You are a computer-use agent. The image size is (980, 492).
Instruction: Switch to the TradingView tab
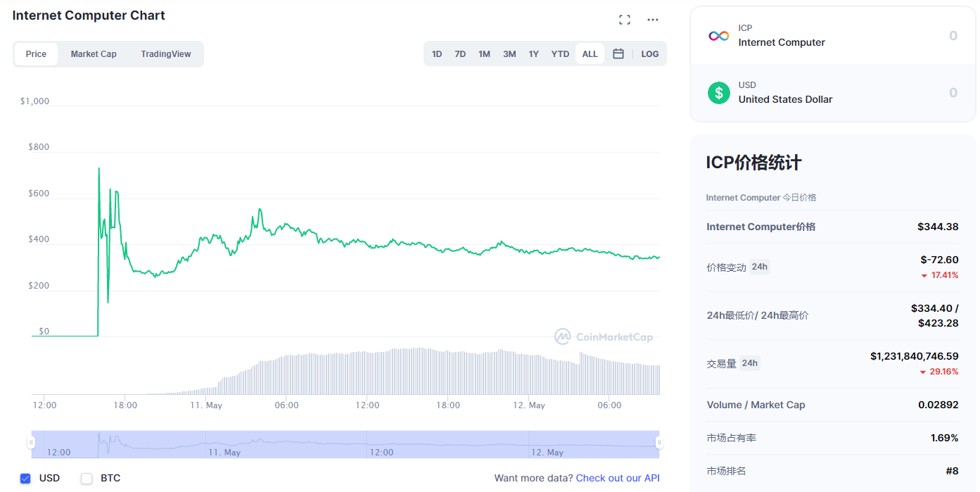pyautogui.click(x=166, y=54)
